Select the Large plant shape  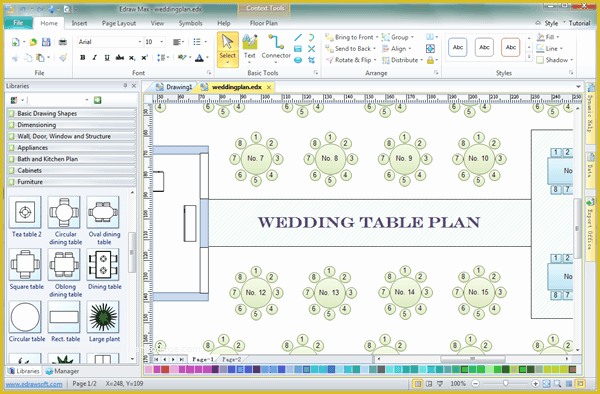pyautogui.click(x=103, y=317)
